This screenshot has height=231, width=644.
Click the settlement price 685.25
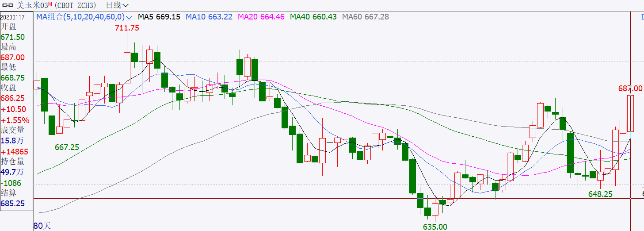pos(13,204)
